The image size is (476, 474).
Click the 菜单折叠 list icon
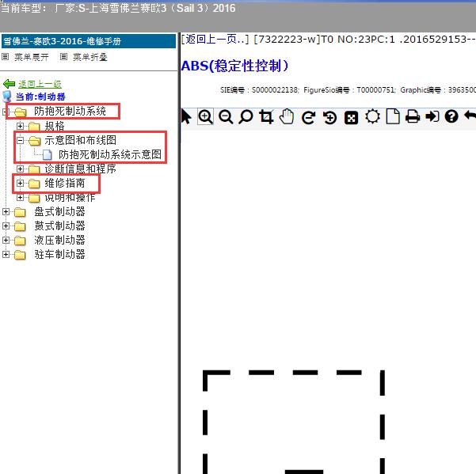point(63,57)
